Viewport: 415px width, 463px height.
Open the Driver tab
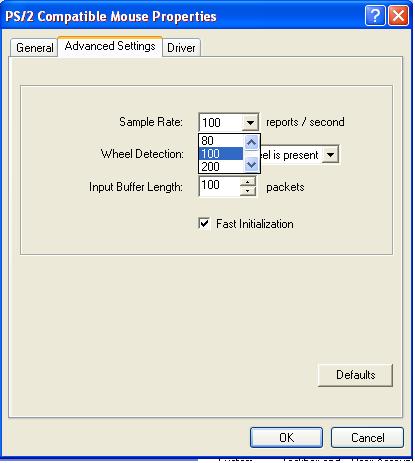181,48
